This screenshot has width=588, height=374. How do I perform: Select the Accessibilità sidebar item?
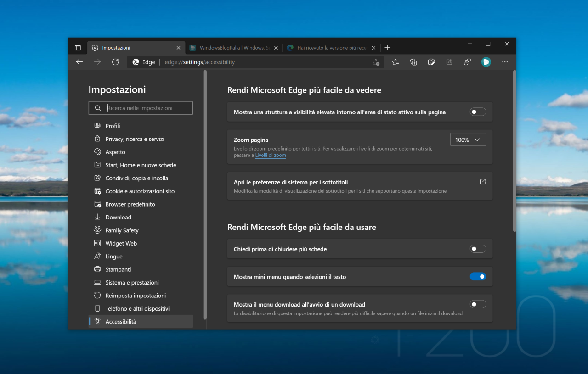pos(141,322)
